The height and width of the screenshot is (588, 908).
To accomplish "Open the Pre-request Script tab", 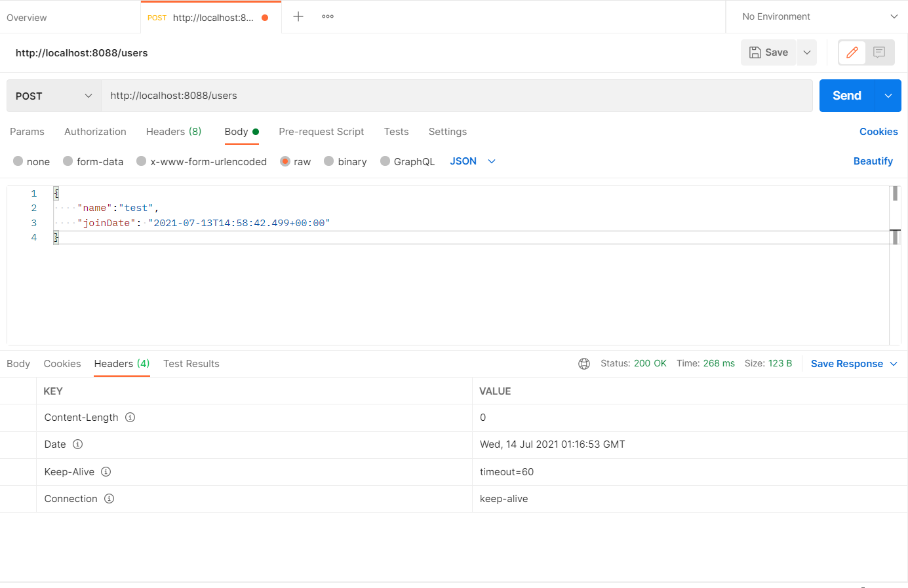I will (x=321, y=132).
